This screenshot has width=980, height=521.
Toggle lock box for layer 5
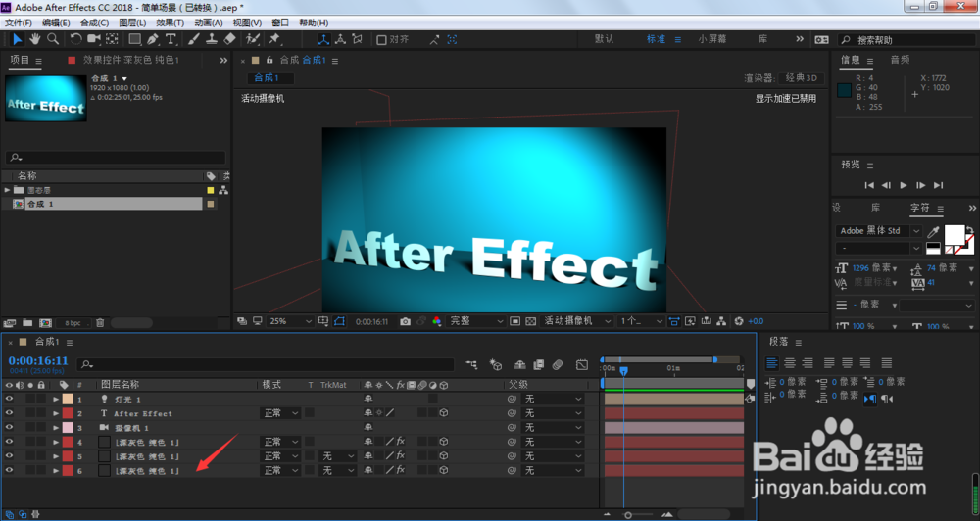tap(40, 456)
